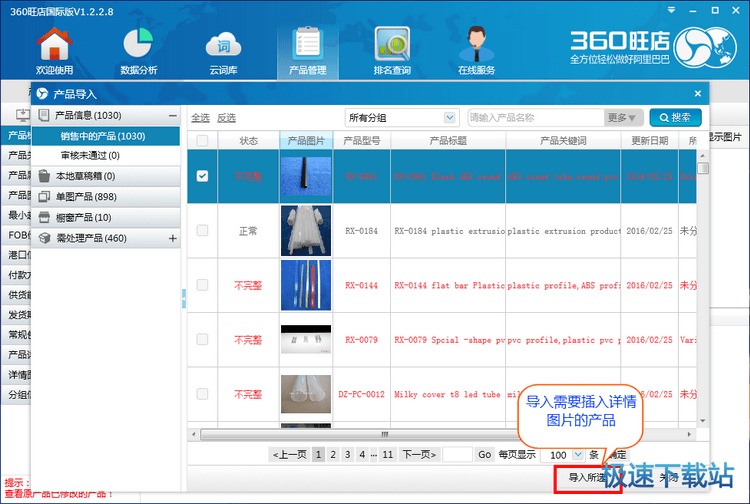Viewport: 750px width, 504px height.
Task: Click the 全选 link
Action: (200, 118)
